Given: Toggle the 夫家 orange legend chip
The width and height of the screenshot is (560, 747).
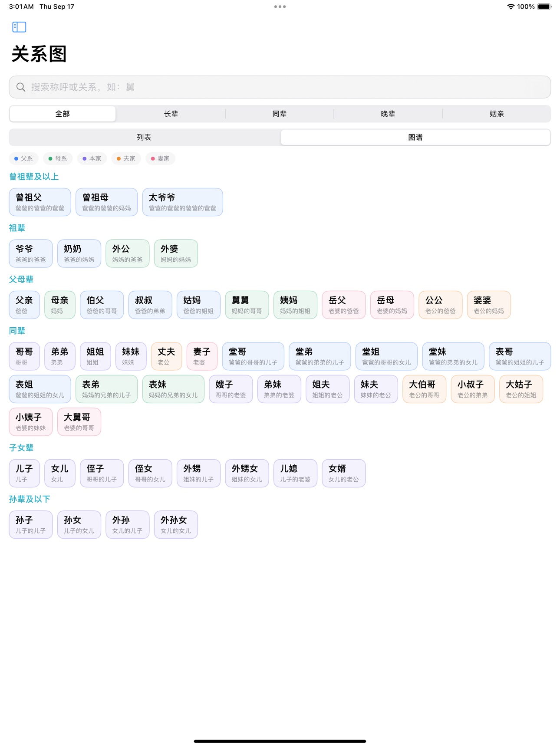Looking at the screenshot, I should pyautogui.click(x=126, y=158).
